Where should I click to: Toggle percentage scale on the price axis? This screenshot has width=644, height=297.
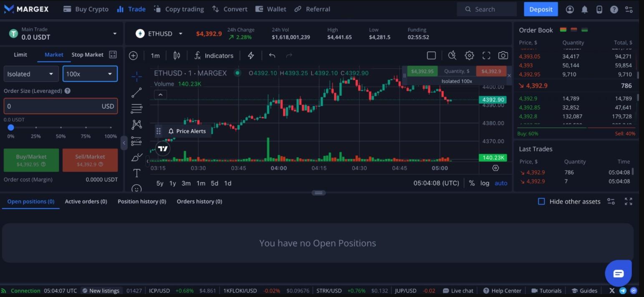[x=472, y=183]
